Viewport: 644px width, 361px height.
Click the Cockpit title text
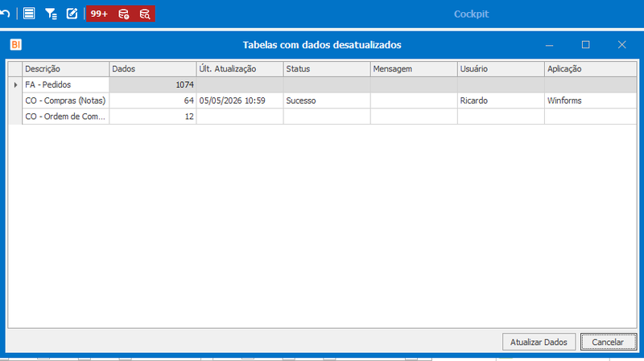471,14
